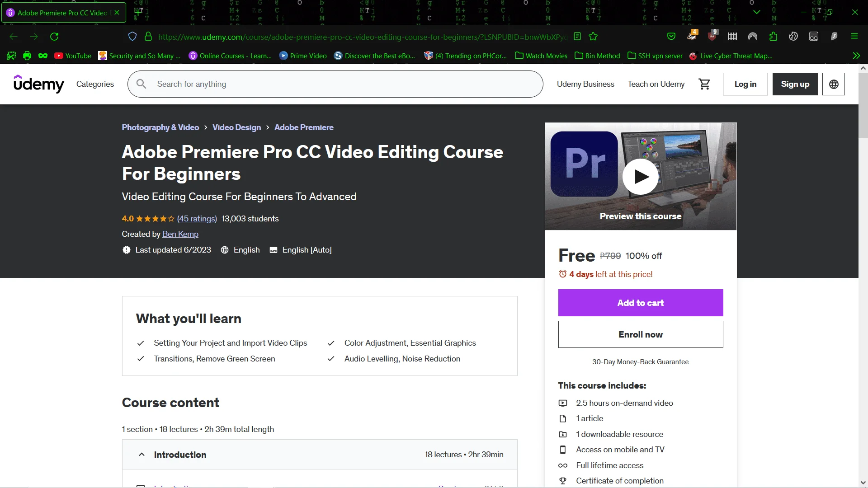Open the Firefox hamburger menu
The image size is (868, 488).
[854, 37]
